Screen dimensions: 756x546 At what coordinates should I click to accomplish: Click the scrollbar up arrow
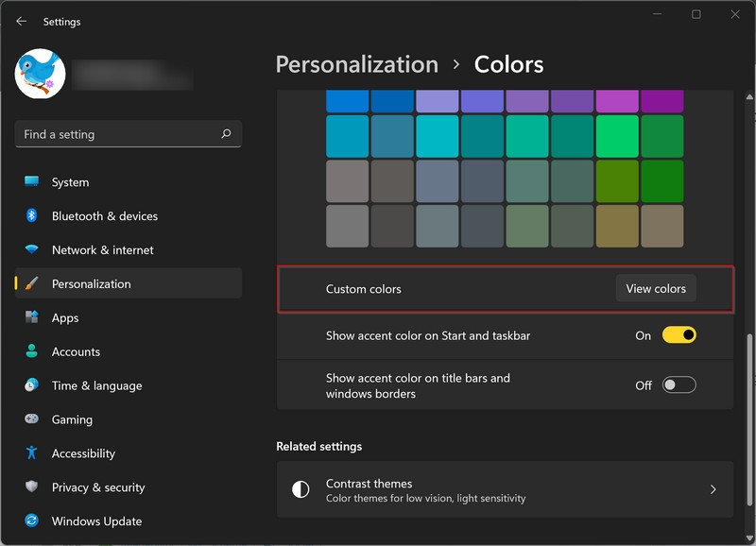pyautogui.click(x=749, y=97)
